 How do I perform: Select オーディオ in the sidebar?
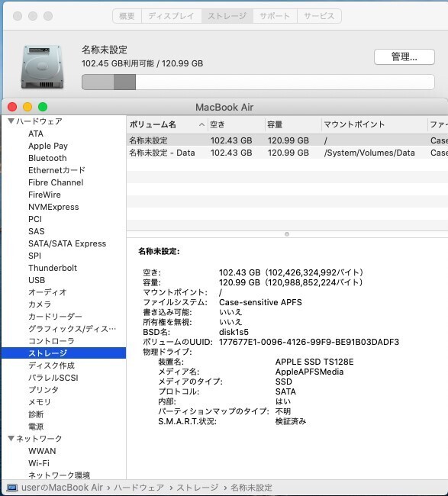(x=47, y=292)
